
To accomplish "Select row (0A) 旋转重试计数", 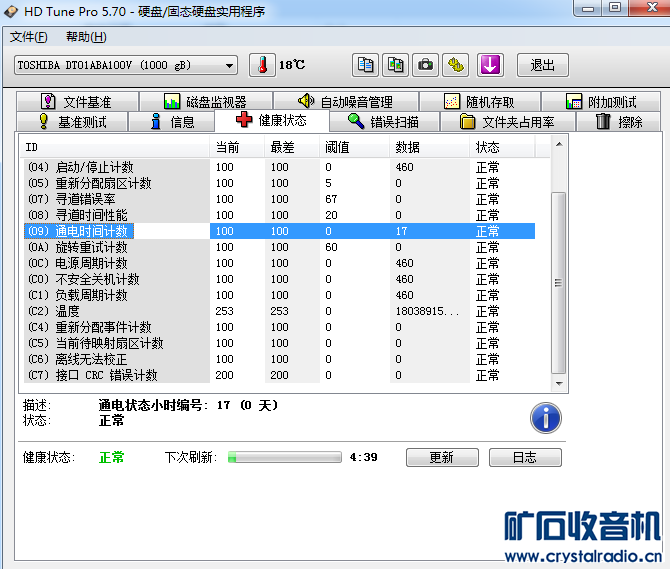I will pos(279,247).
